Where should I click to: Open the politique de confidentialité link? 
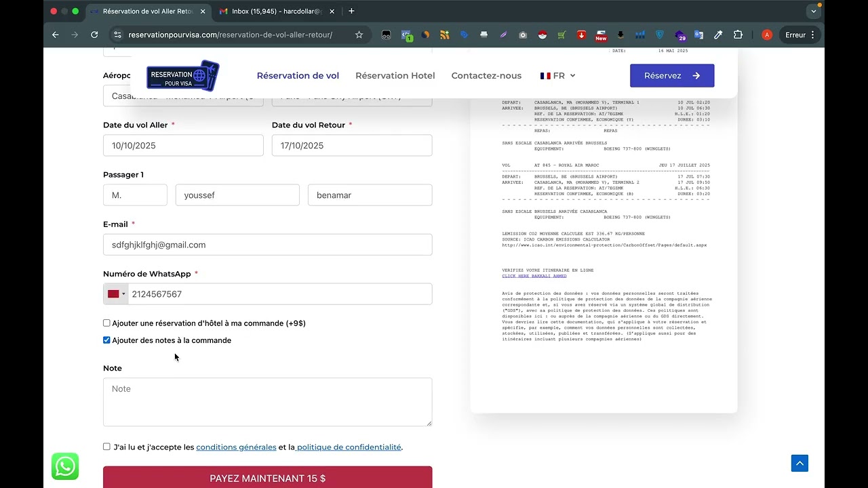tap(349, 447)
